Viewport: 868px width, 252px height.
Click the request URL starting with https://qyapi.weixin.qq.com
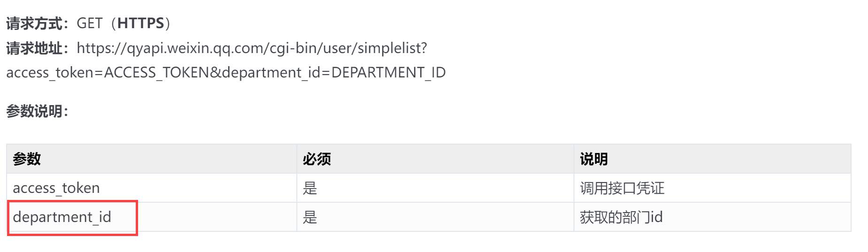click(x=251, y=48)
